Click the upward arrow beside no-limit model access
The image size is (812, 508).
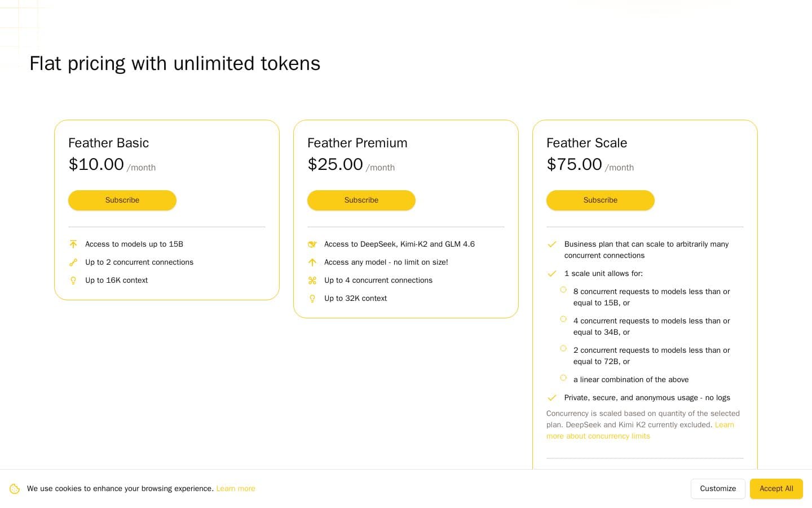click(x=312, y=262)
